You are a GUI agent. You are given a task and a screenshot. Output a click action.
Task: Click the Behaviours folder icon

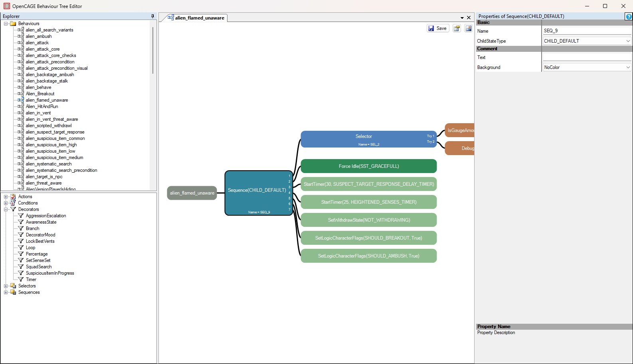click(13, 24)
